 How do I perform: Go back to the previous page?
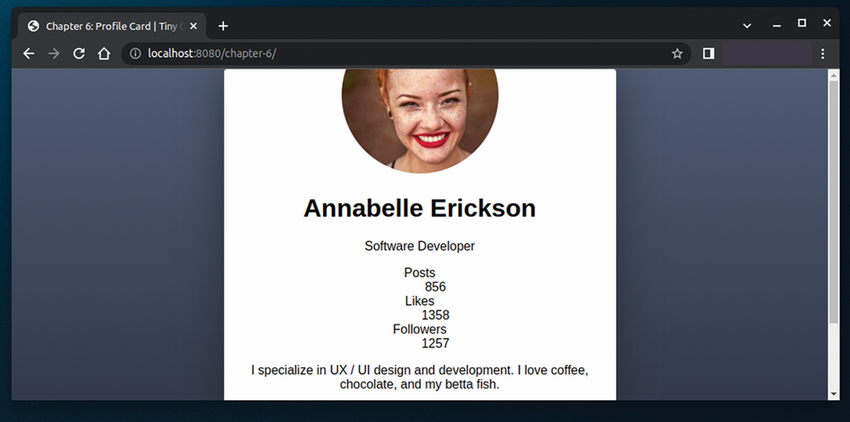tap(29, 53)
